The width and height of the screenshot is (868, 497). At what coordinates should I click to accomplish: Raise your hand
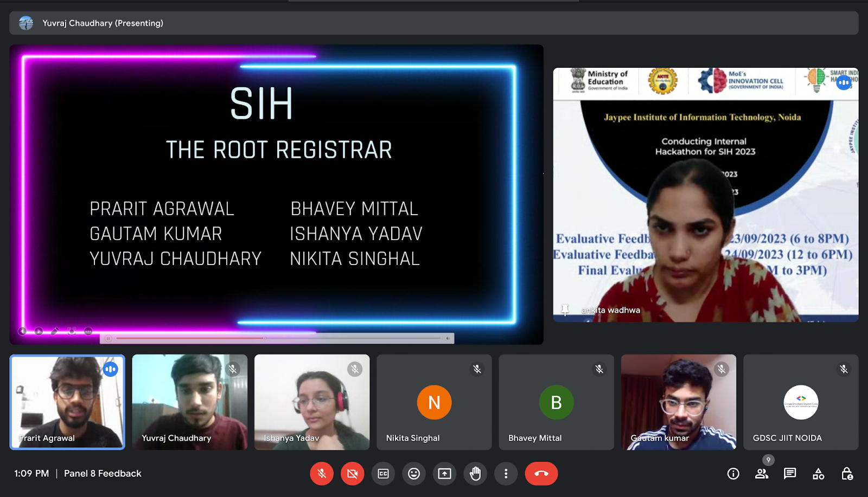pyautogui.click(x=475, y=474)
